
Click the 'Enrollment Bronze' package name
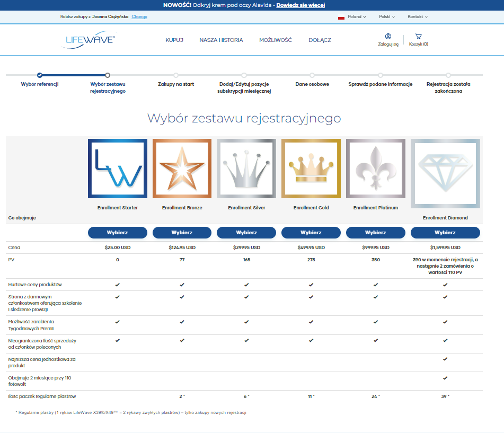(182, 208)
